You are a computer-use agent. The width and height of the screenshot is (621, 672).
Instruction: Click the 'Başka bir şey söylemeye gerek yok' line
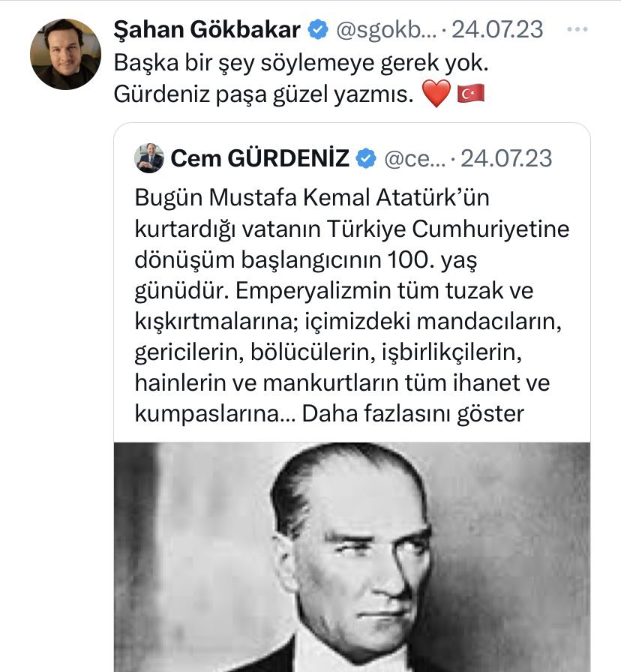305,63
